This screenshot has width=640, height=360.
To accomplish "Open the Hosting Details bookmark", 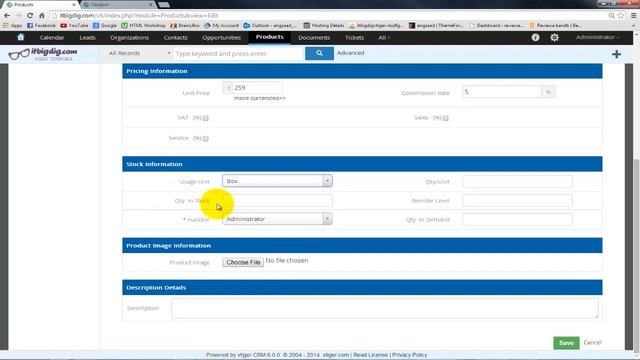I will 324,25.
